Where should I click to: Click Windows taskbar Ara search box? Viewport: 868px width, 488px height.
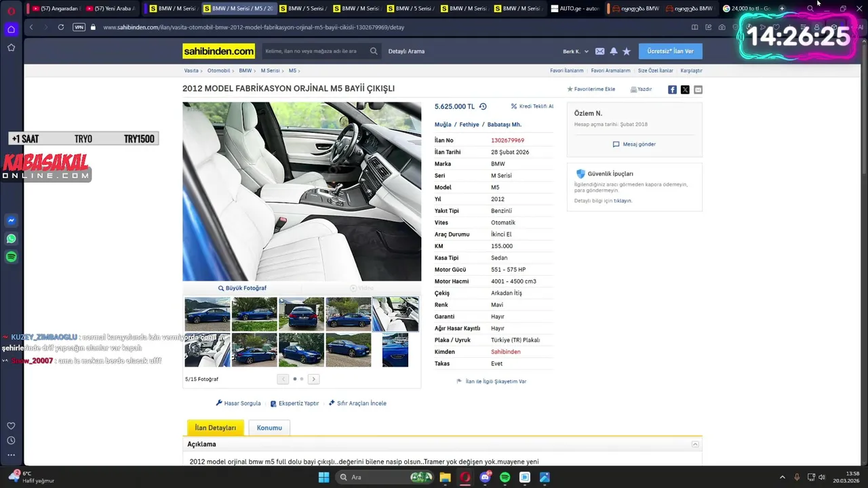pos(384,477)
